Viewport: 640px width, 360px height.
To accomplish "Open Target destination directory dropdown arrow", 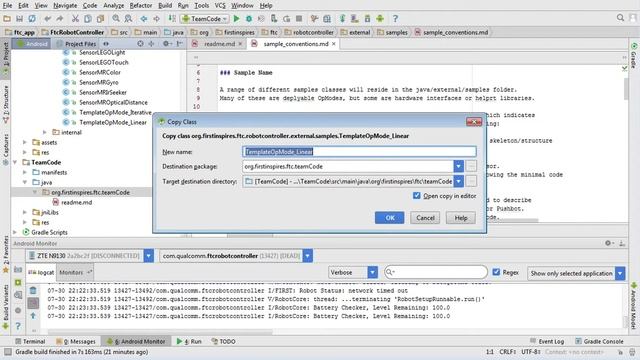I will point(458,181).
